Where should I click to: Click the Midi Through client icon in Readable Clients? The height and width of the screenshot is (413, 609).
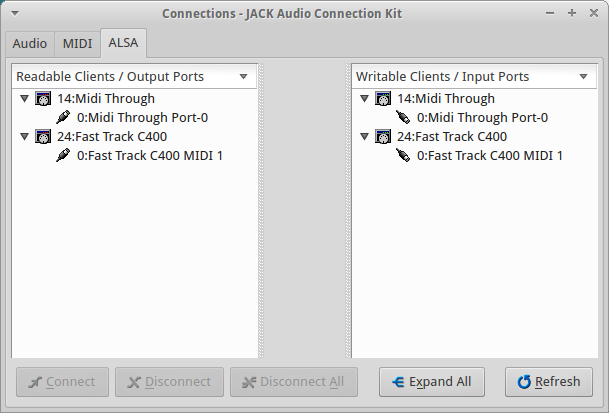coord(43,99)
